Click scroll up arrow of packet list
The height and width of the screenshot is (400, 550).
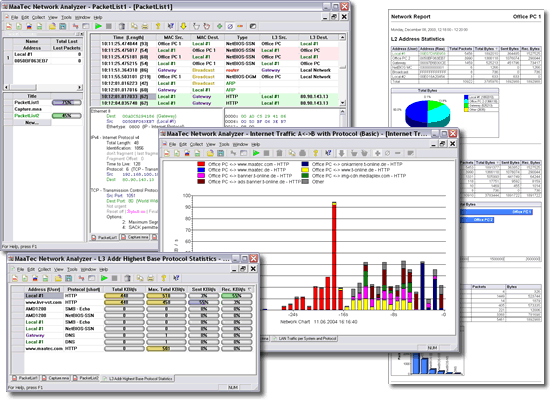342,37
